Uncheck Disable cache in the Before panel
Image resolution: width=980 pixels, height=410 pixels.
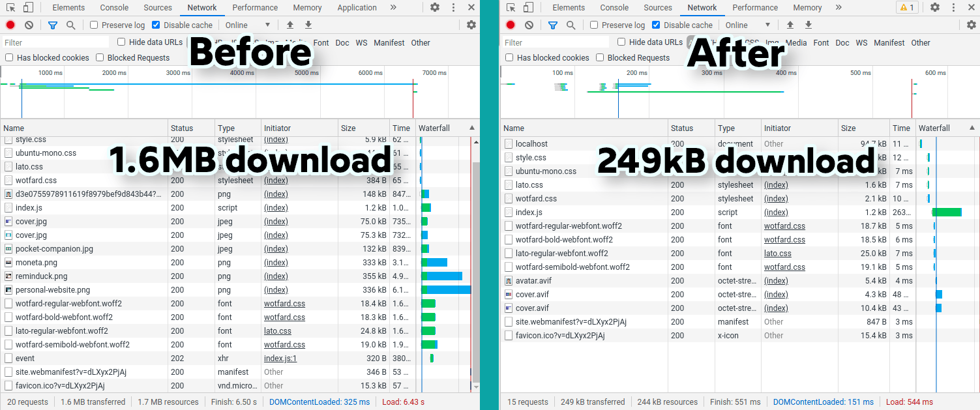pyautogui.click(x=155, y=24)
